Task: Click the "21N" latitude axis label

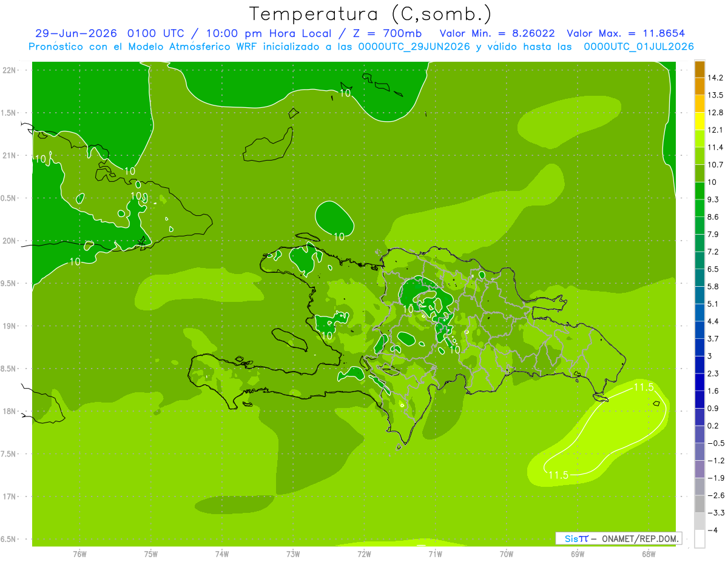Action: click(x=10, y=156)
